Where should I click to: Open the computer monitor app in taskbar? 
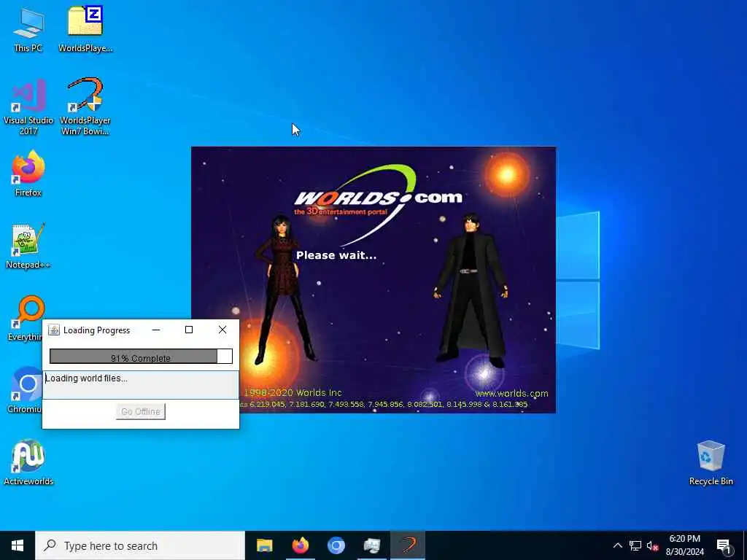[371, 545]
